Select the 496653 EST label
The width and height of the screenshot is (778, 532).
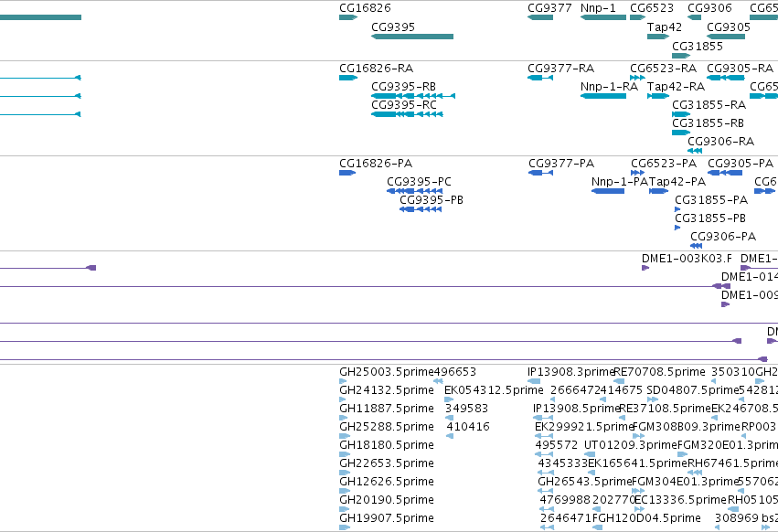(455, 372)
